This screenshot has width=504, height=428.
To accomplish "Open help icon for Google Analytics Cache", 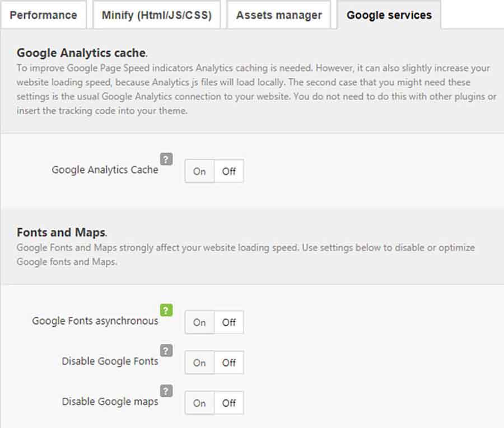I will [x=166, y=159].
